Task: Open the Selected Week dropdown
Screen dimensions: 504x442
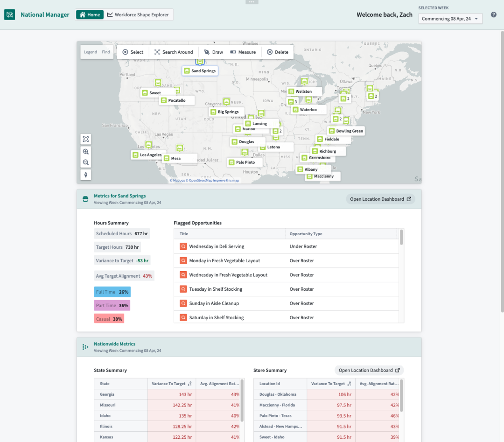Action: [450, 19]
